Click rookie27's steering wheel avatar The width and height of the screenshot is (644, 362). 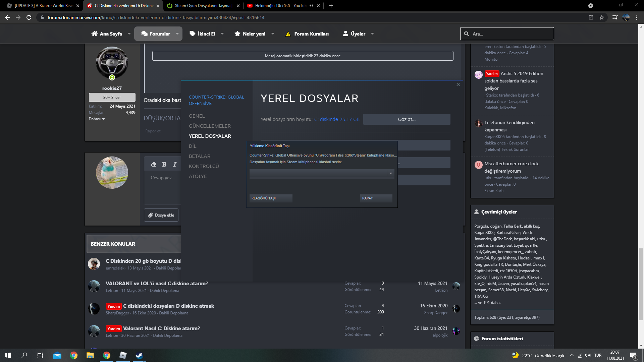click(x=112, y=63)
